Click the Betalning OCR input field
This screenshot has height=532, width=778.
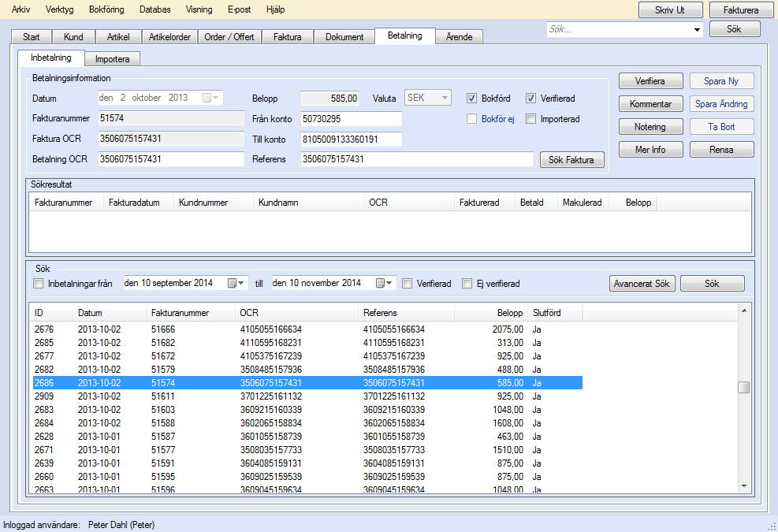(x=171, y=159)
